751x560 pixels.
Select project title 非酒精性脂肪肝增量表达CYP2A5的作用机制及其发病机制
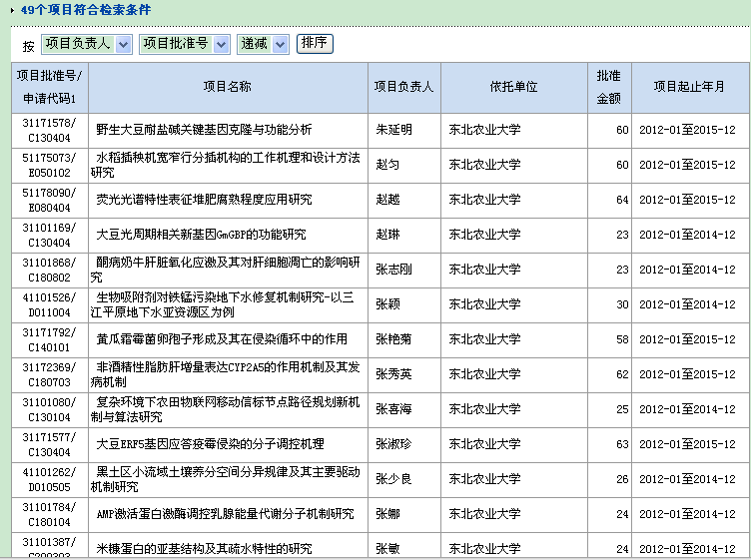tap(225, 374)
